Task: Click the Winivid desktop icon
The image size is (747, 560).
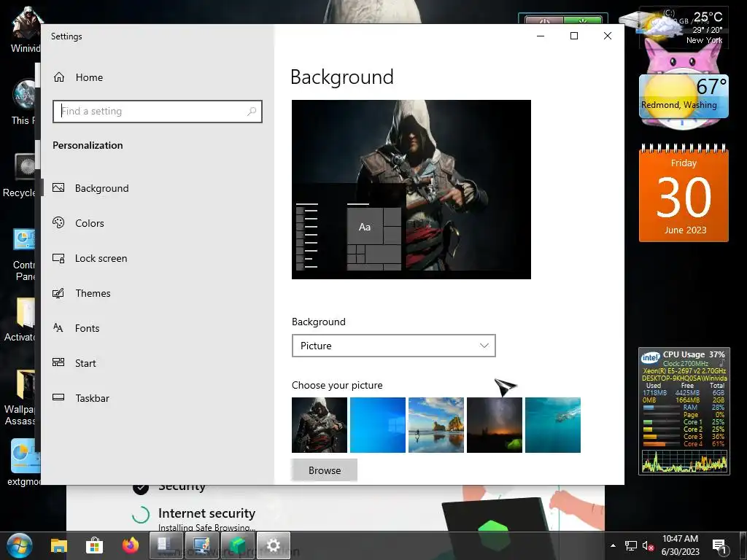Action: coord(24,29)
